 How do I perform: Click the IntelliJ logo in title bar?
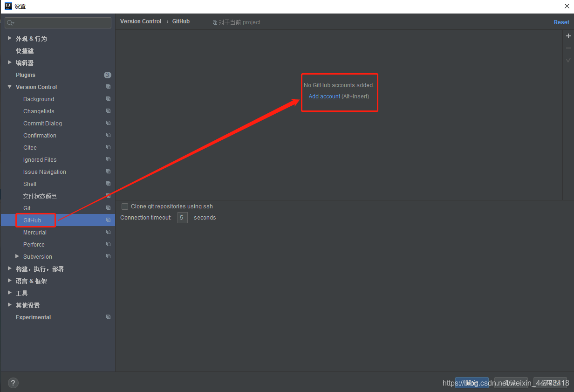tap(8, 6)
